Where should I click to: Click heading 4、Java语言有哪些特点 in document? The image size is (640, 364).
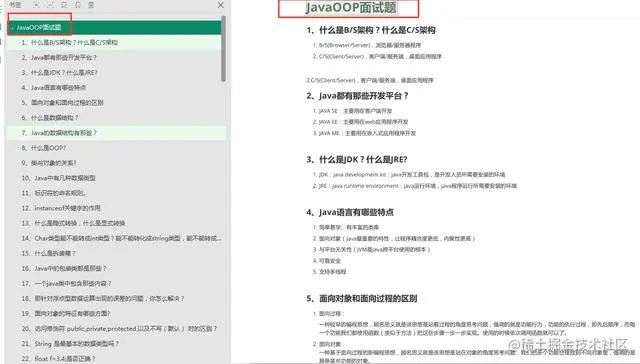coord(350,212)
